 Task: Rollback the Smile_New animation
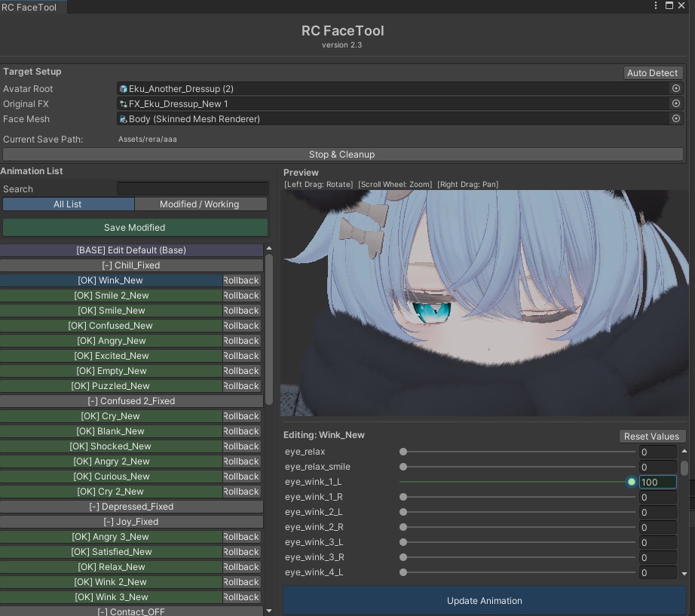[x=240, y=310]
